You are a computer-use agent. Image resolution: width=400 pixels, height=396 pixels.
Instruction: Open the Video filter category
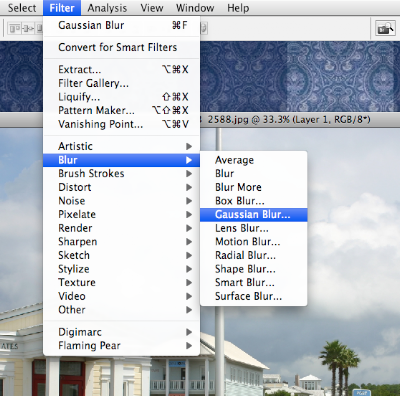pyautogui.click(x=121, y=296)
